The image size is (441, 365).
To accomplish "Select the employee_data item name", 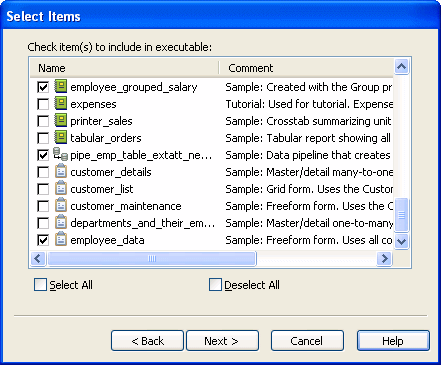I will pos(107,240).
